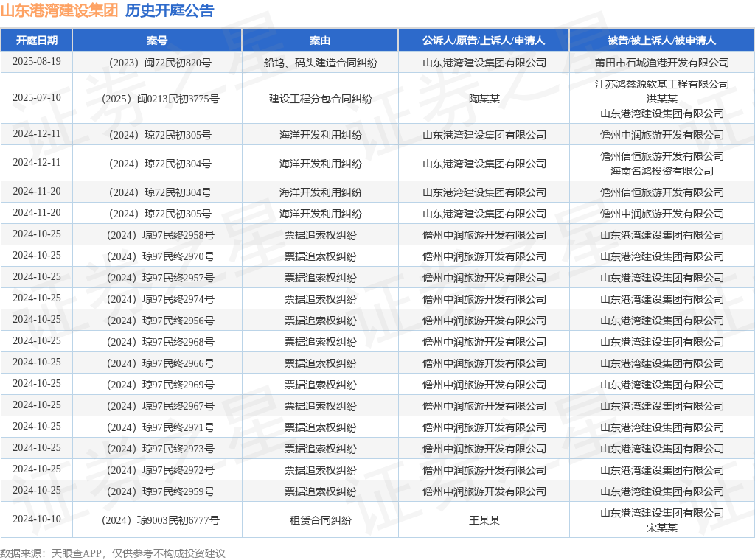The width and height of the screenshot is (755, 560).
Task: Select the 开庭日期 column header
Action: 37,41
